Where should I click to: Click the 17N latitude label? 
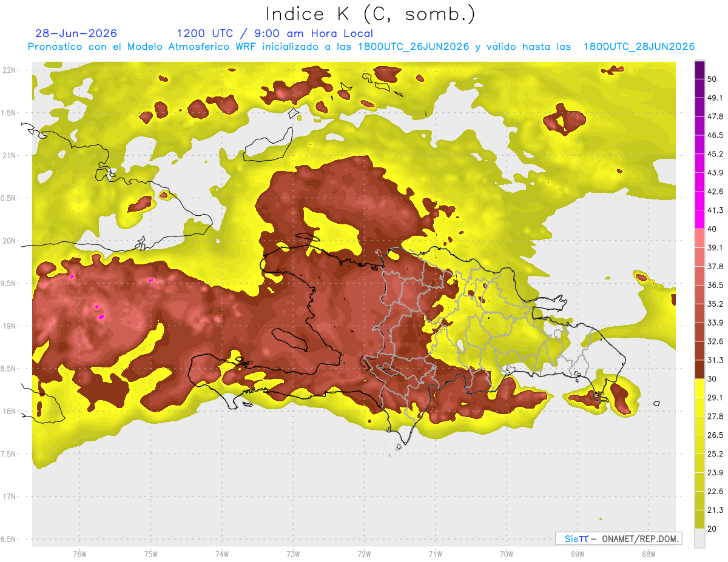click(10, 497)
